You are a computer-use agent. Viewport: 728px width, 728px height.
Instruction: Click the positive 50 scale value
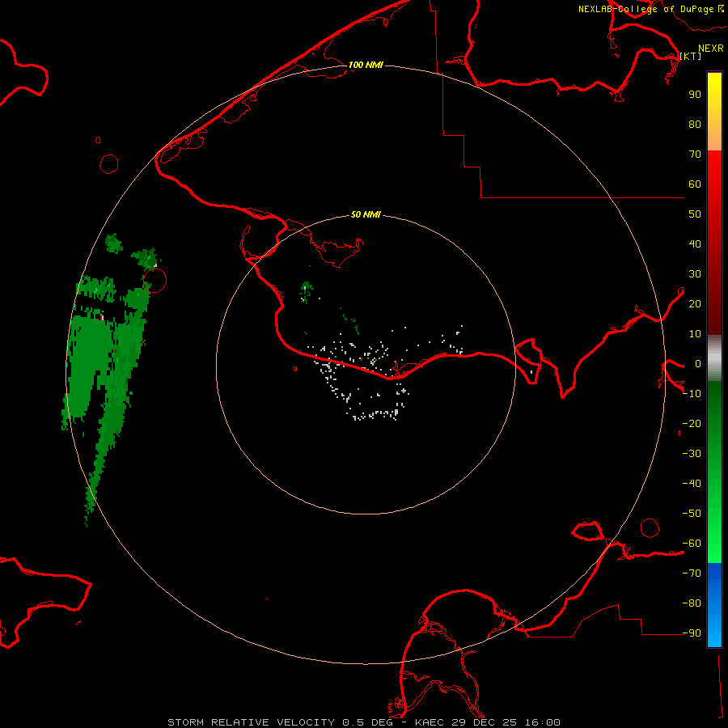[695, 214]
